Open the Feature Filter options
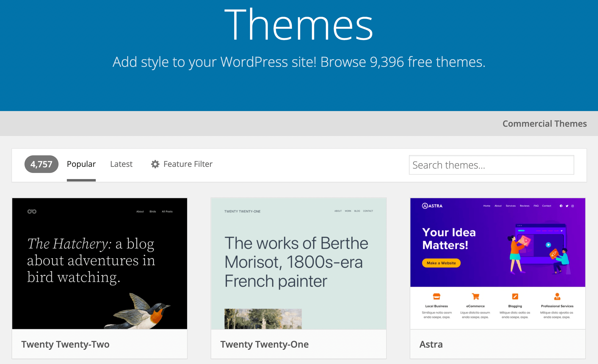This screenshot has height=364, width=598. pos(188,164)
